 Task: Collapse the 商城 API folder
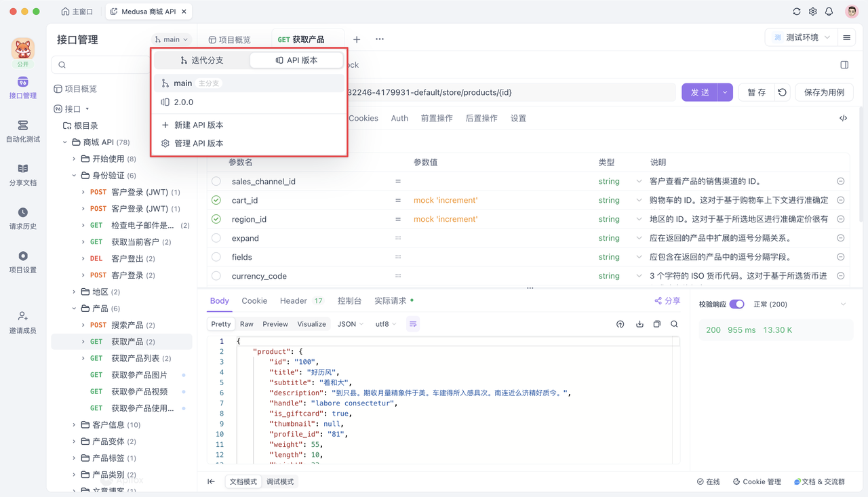click(65, 142)
